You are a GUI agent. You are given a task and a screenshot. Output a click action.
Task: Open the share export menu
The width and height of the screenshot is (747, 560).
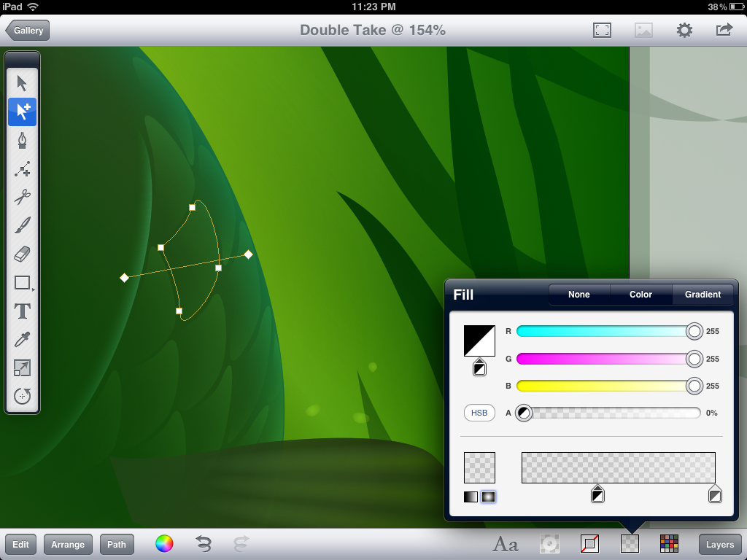pyautogui.click(x=724, y=30)
